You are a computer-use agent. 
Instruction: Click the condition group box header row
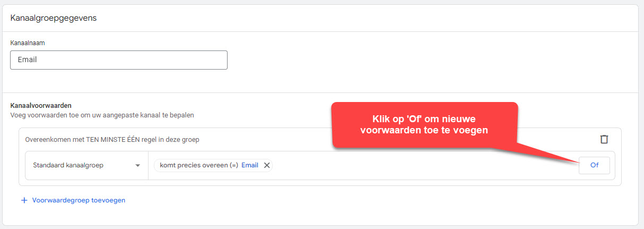[x=320, y=139]
